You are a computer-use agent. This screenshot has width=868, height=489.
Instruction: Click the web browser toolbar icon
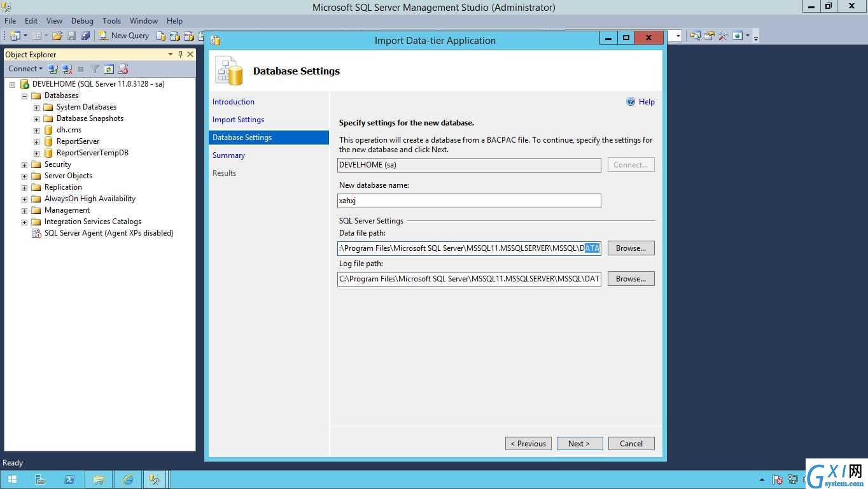click(738, 36)
